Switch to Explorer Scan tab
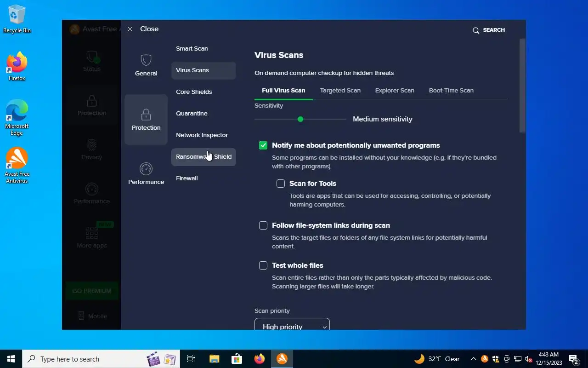Screen dimensions: 588x368 pyautogui.click(x=395, y=91)
